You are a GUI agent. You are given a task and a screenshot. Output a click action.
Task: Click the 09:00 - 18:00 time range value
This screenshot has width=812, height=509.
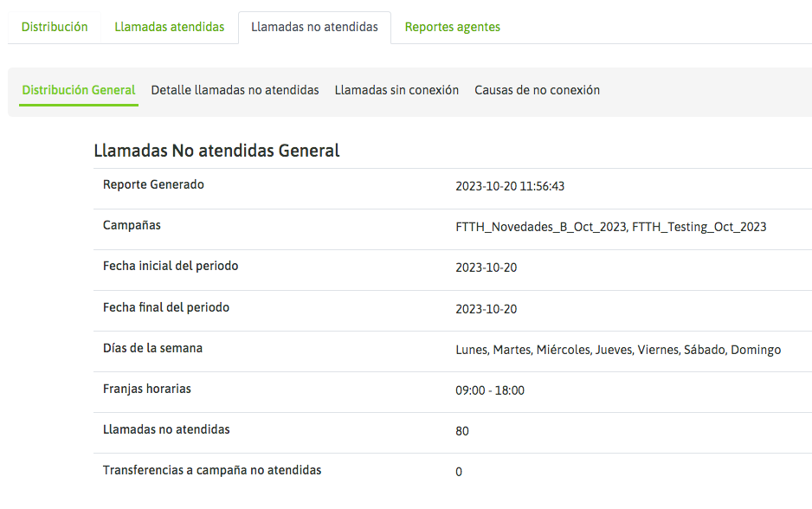tap(489, 390)
